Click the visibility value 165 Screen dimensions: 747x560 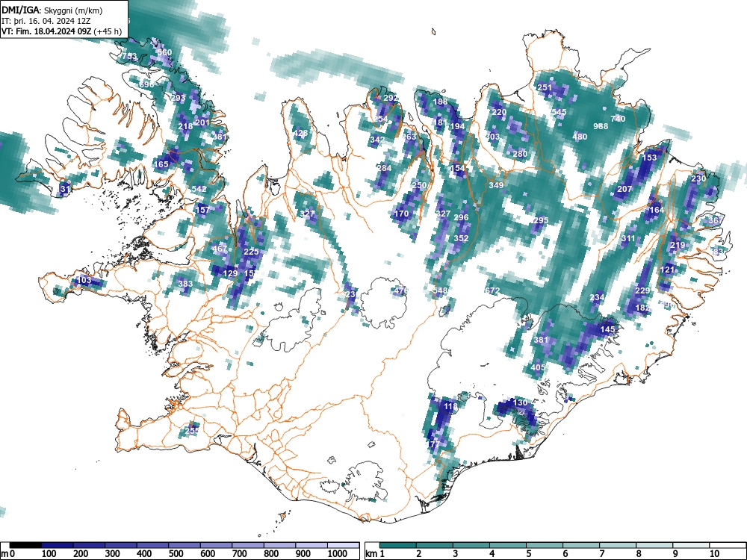point(161,165)
